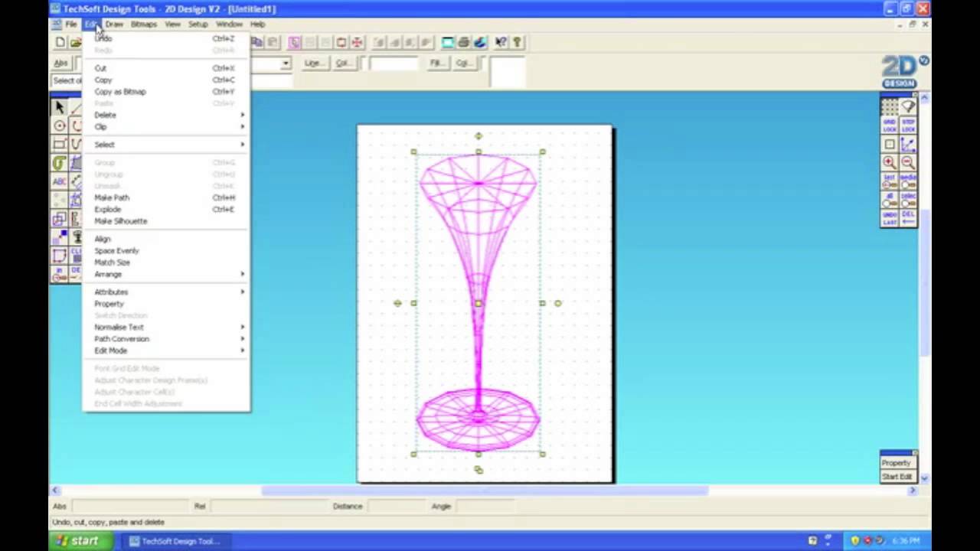This screenshot has height=551, width=980.
Task: Click the printer icon in toolbar
Action: click(464, 42)
